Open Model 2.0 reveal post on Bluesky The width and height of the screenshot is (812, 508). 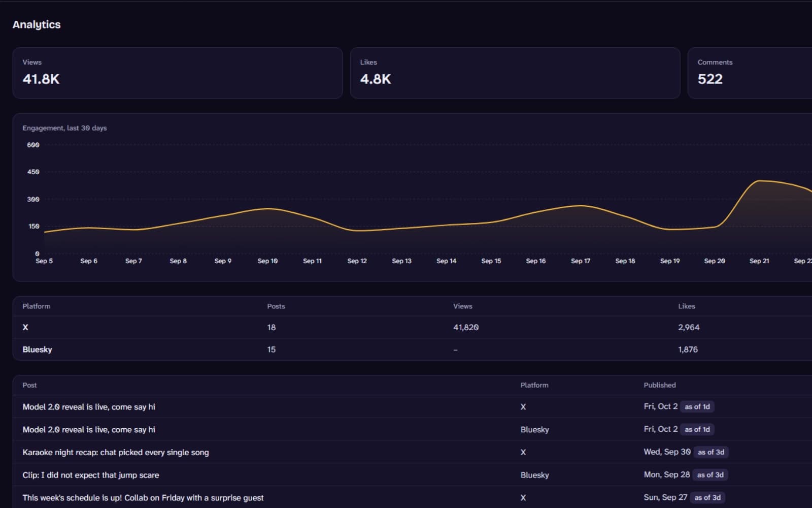tap(89, 430)
